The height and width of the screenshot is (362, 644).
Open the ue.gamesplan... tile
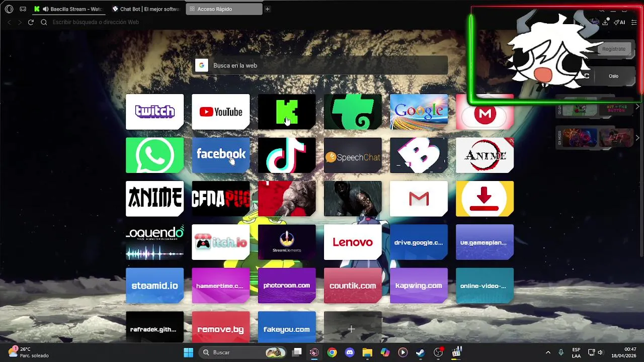485,242
